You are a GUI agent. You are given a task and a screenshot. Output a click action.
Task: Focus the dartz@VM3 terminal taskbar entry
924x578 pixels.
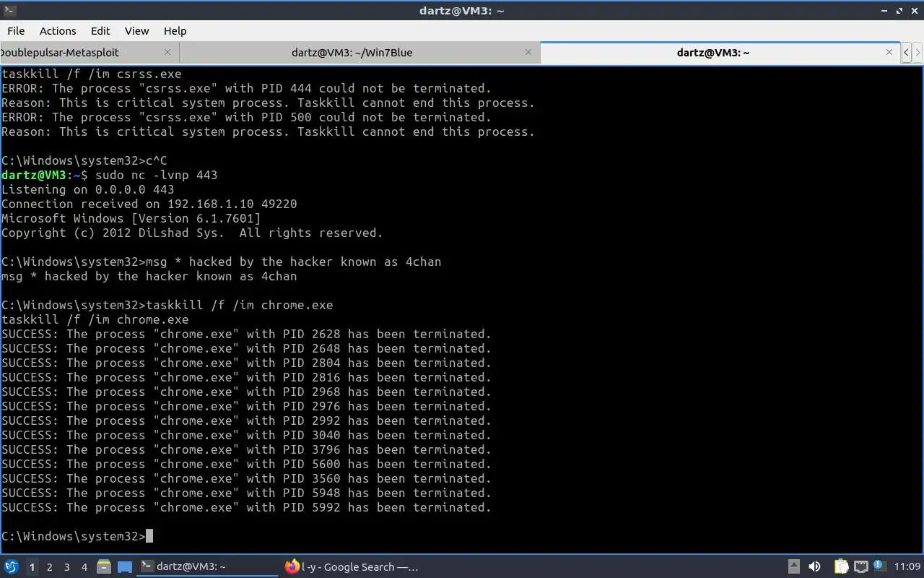pyautogui.click(x=207, y=567)
